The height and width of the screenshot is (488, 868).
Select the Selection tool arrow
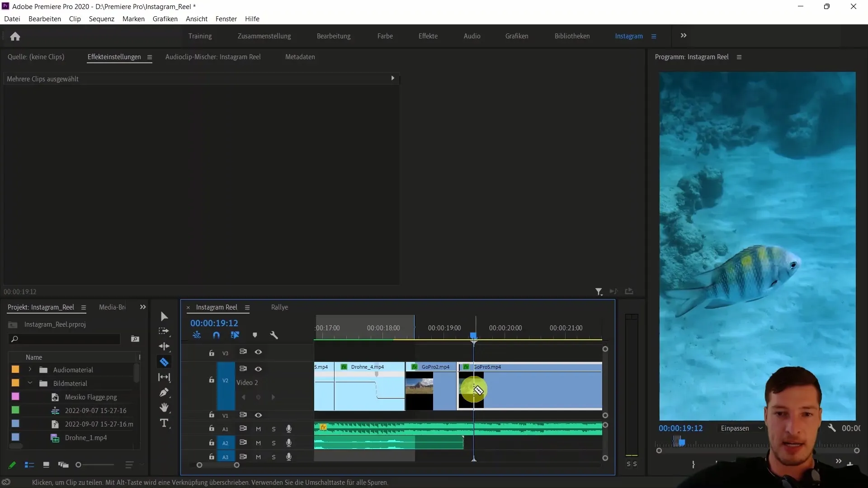click(x=164, y=316)
